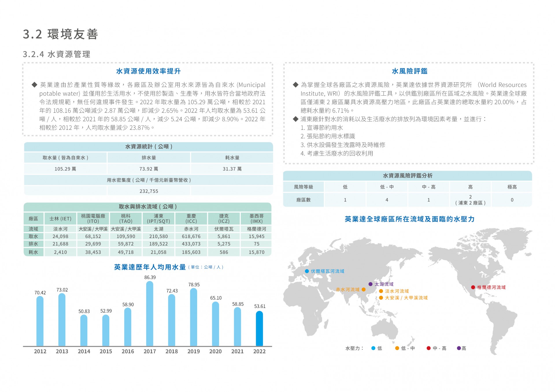Viewport: 555px width, 392px height.
Task: Click intake value 618,676
Action: (191, 237)
